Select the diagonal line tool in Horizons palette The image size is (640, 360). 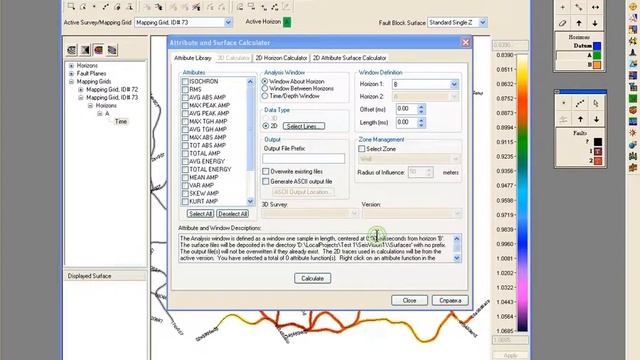point(578,7)
